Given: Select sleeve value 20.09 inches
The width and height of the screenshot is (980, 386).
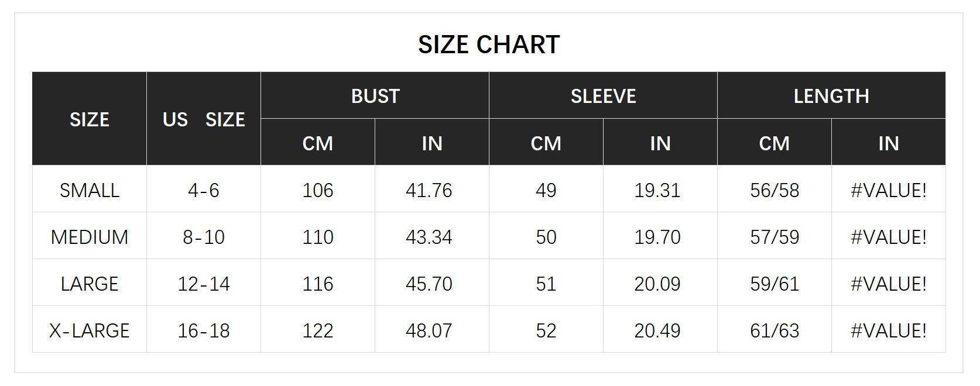Looking at the screenshot, I should [657, 284].
